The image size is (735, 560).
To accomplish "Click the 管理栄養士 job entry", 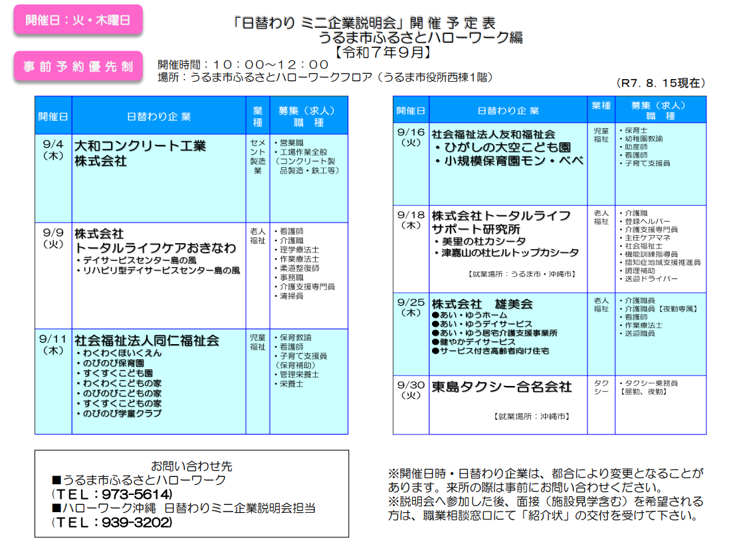I will click(x=296, y=375).
